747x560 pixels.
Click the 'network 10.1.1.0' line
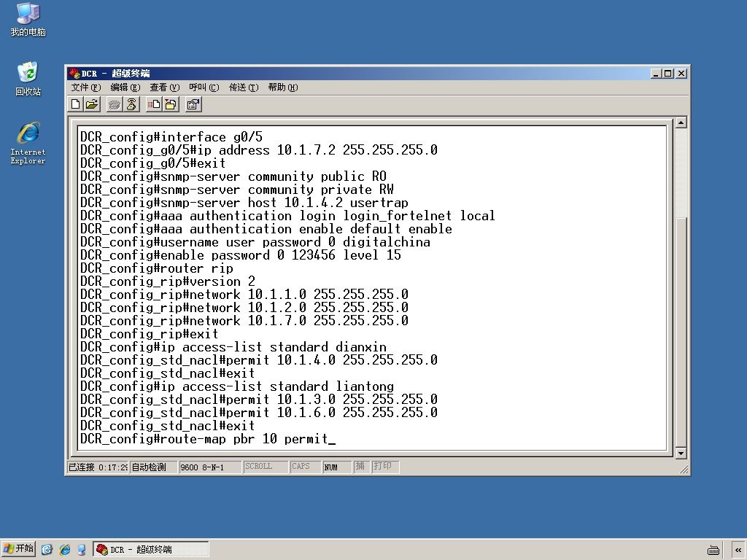point(244,295)
